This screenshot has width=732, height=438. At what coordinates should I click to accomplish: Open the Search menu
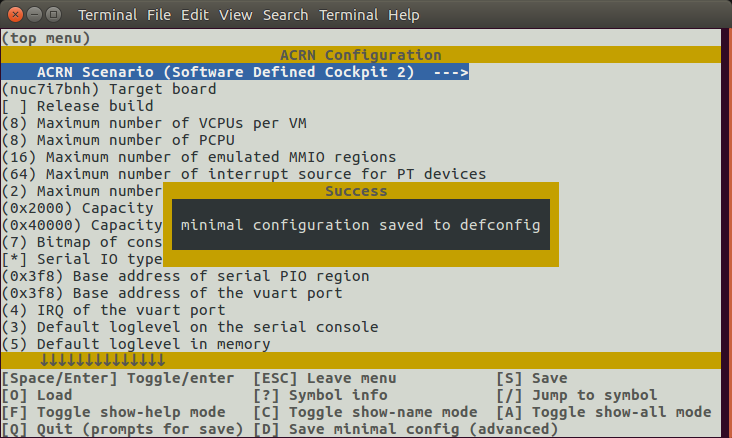[285, 15]
